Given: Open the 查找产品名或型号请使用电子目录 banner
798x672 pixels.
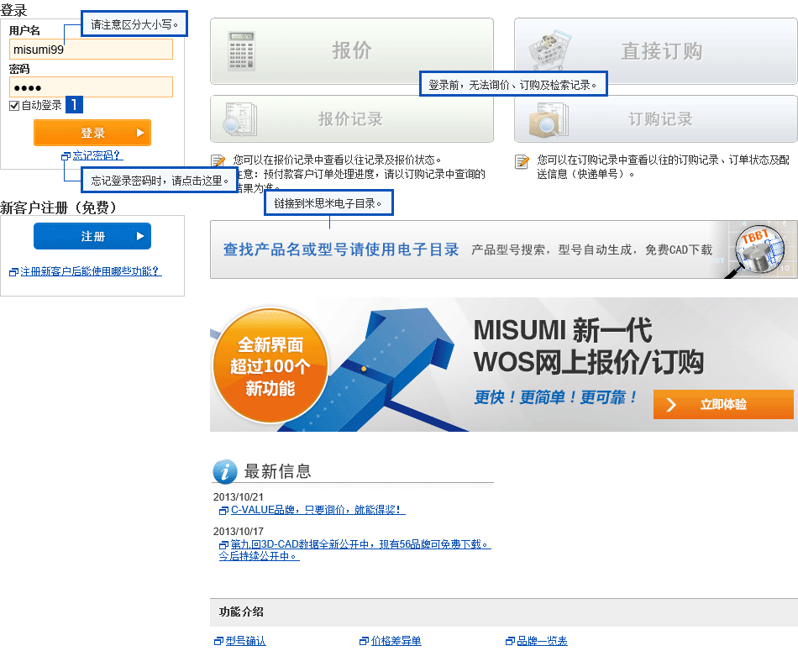Looking at the screenshot, I should click(x=504, y=249).
